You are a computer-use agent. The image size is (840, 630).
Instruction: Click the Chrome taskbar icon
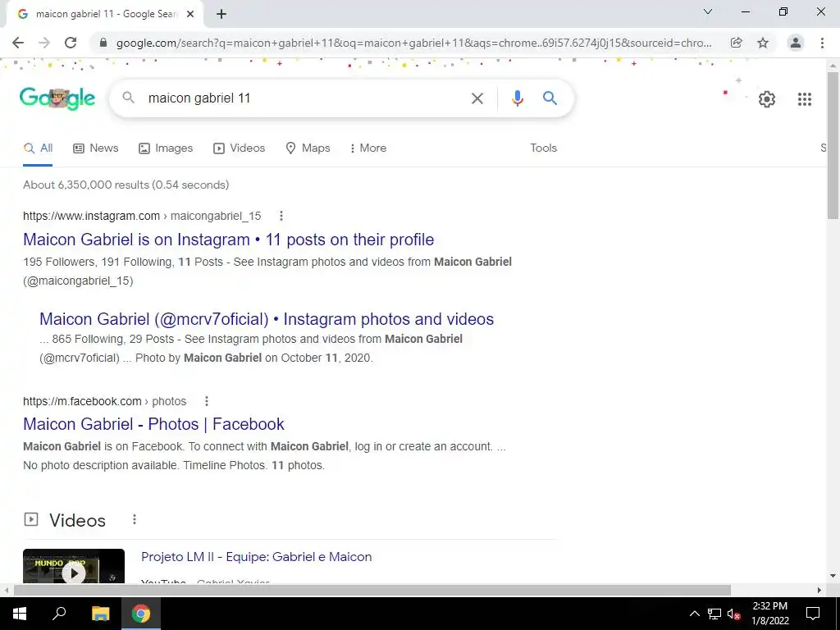[141, 614]
